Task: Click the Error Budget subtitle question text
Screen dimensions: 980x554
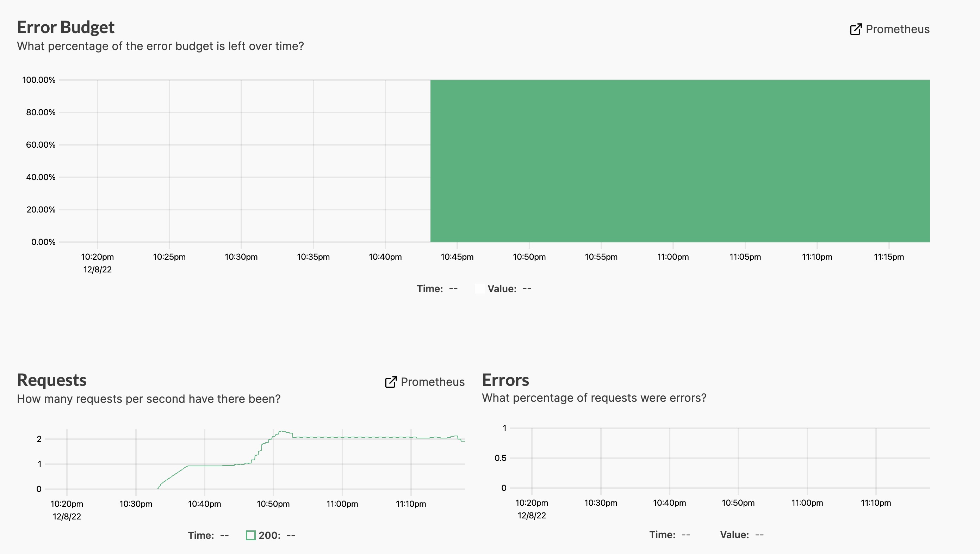Action: [x=160, y=46]
